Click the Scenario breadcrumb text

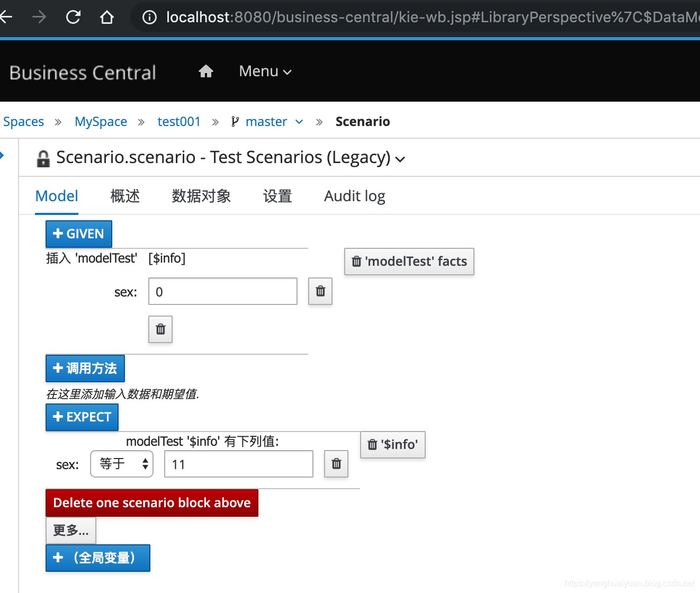tap(363, 122)
